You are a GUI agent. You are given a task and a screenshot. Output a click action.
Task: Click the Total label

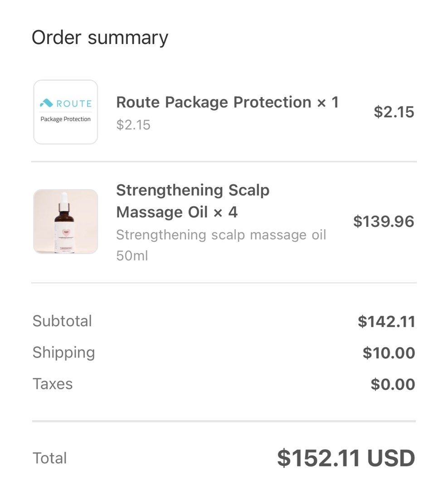(x=50, y=458)
